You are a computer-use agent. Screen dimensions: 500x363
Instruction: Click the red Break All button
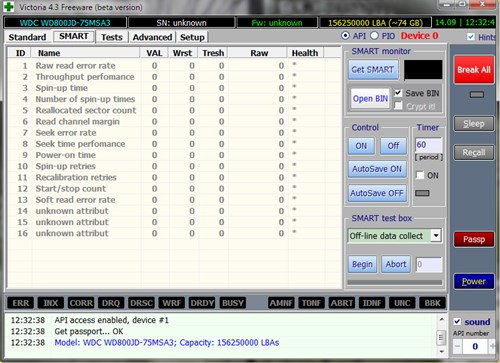474,70
